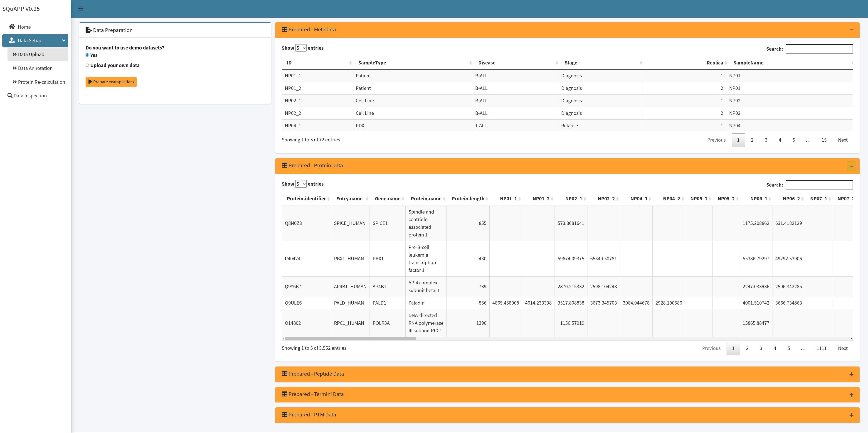
Task: Sort metadata by the SampleType column arrows
Action: click(x=470, y=63)
